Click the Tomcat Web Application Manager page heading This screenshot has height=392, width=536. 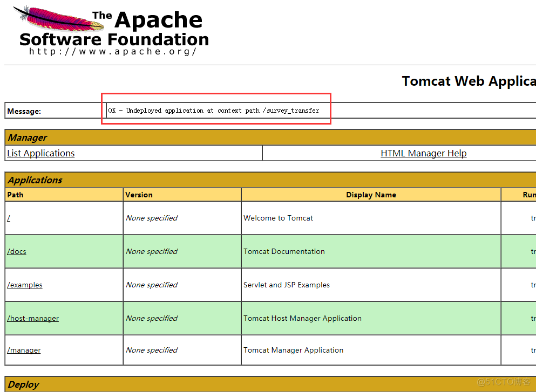tap(468, 81)
